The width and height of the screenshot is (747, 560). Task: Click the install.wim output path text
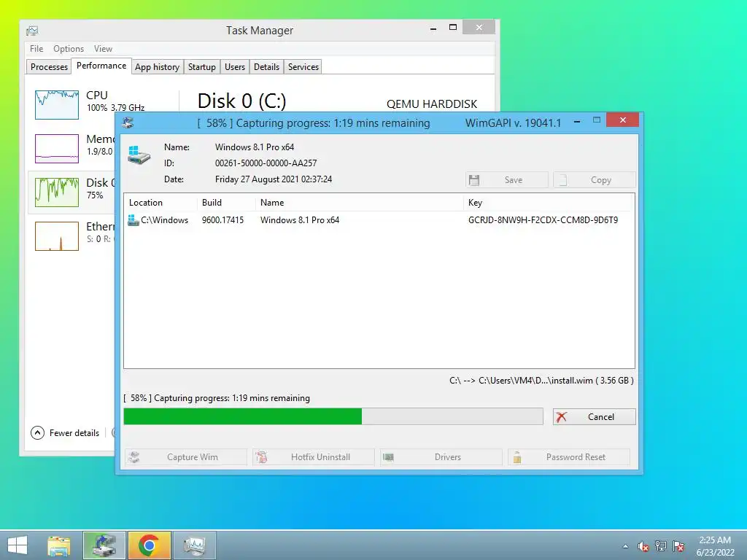[x=542, y=381]
